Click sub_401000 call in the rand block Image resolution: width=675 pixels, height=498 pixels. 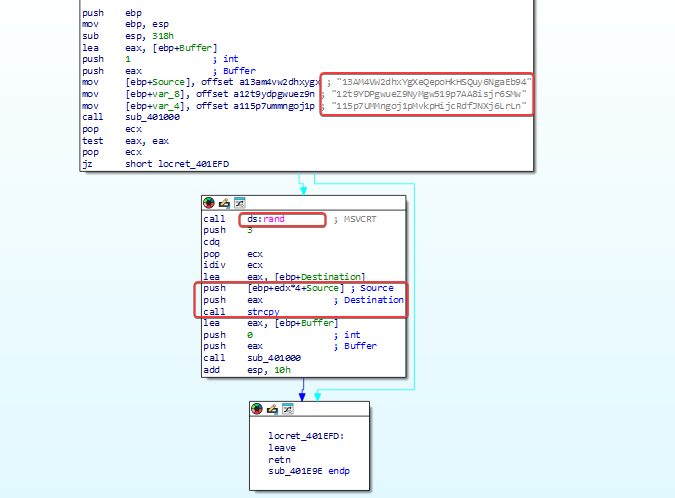click(x=274, y=358)
